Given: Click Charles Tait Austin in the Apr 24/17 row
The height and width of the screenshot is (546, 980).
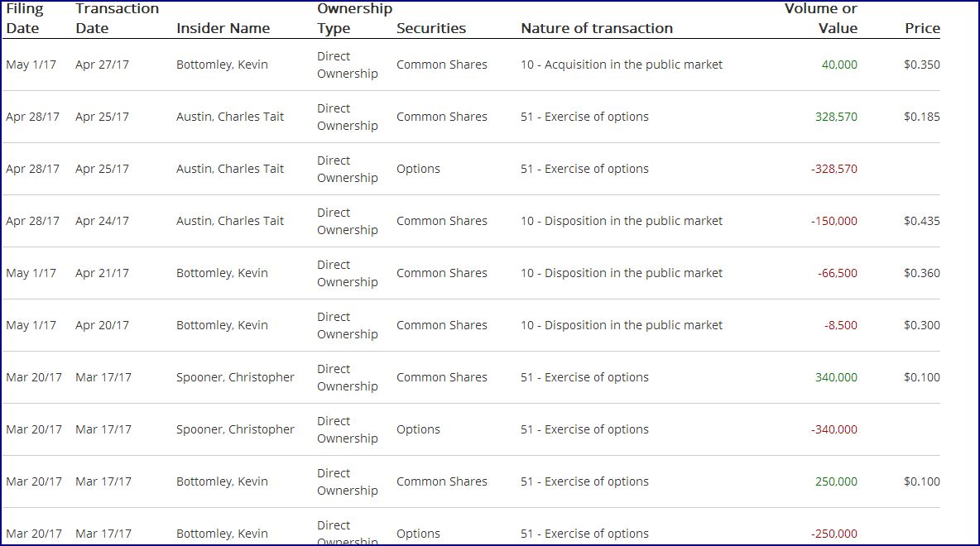Looking at the screenshot, I should click(230, 221).
